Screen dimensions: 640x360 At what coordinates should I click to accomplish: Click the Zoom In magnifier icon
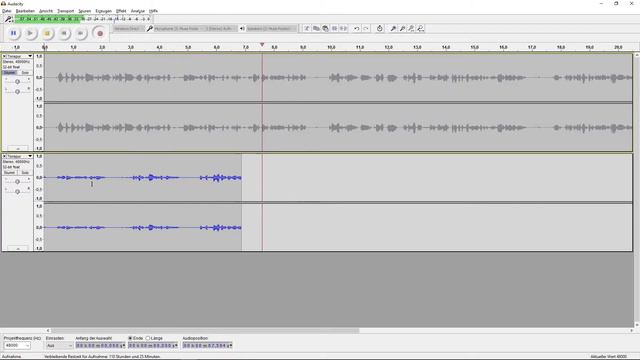(x=393, y=29)
